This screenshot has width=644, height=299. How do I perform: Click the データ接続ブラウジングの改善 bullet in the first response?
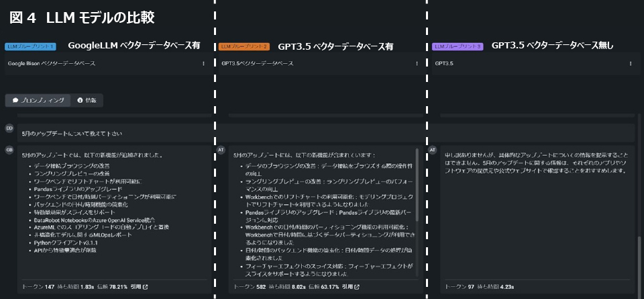pyautogui.click(x=72, y=166)
